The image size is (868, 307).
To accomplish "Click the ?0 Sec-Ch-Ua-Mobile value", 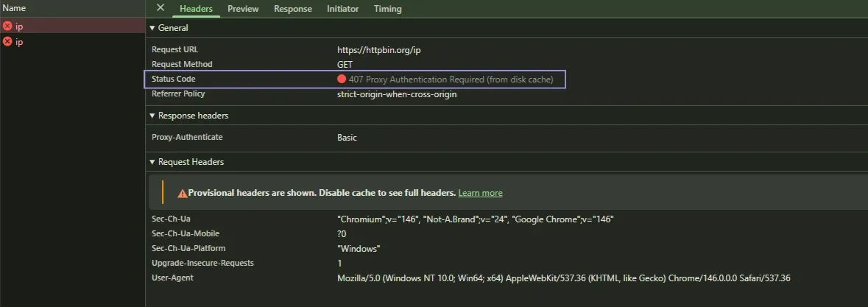I will click(x=342, y=234).
